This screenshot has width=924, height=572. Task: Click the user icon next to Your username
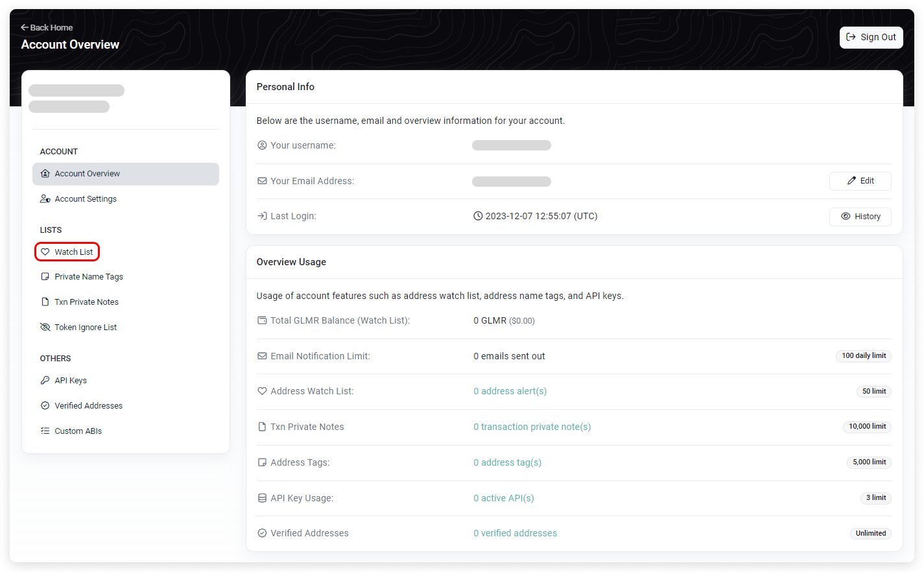coord(262,145)
